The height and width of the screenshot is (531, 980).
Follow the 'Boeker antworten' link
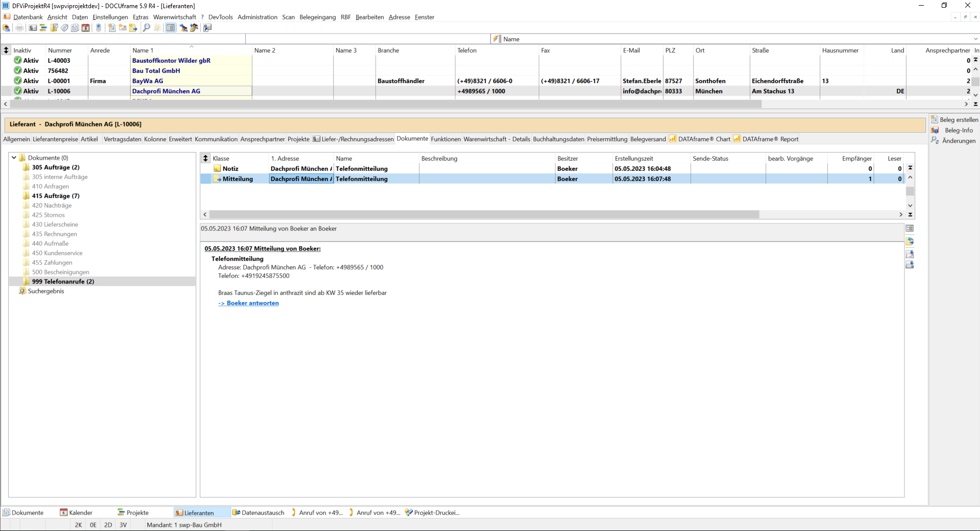(x=249, y=303)
